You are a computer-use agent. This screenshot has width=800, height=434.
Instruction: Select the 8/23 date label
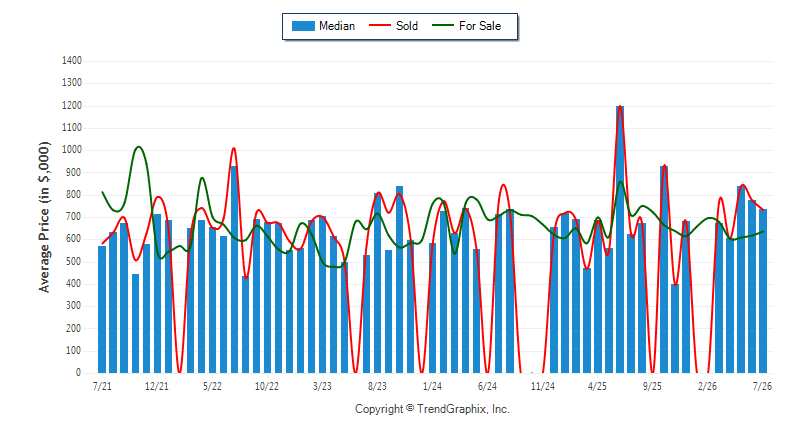377,386
